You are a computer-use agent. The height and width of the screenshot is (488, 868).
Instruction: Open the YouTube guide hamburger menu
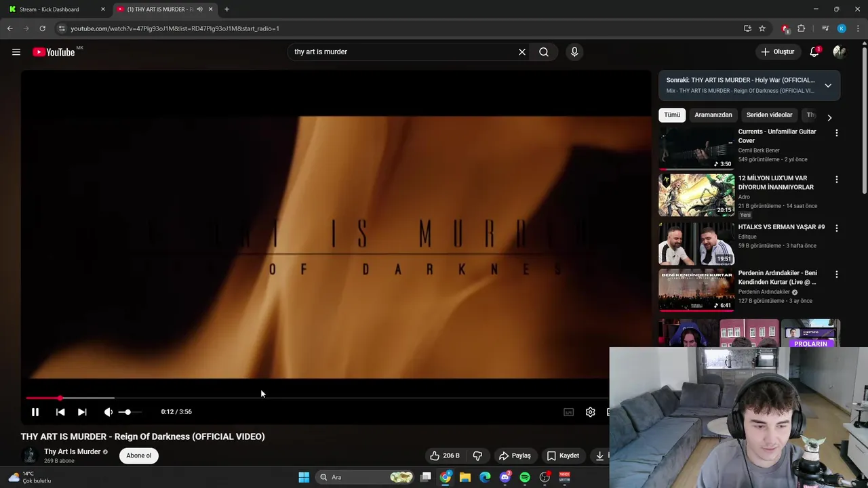[x=16, y=52]
